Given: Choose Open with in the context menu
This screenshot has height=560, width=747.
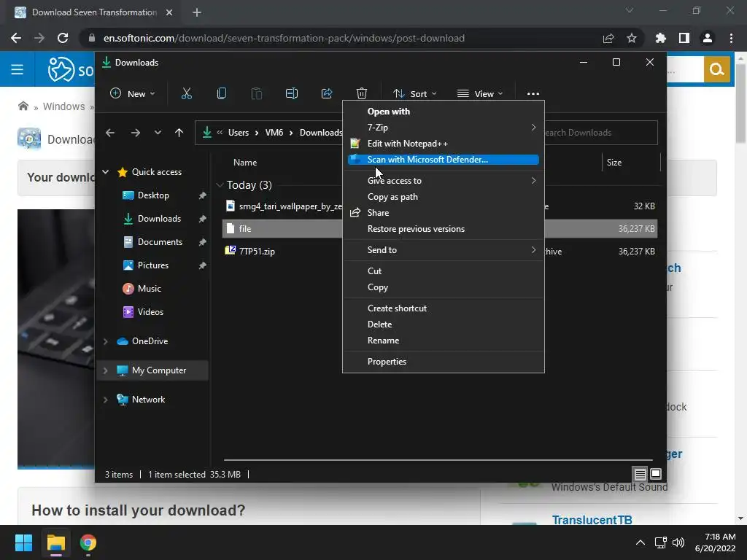Looking at the screenshot, I should (x=444, y=112).
